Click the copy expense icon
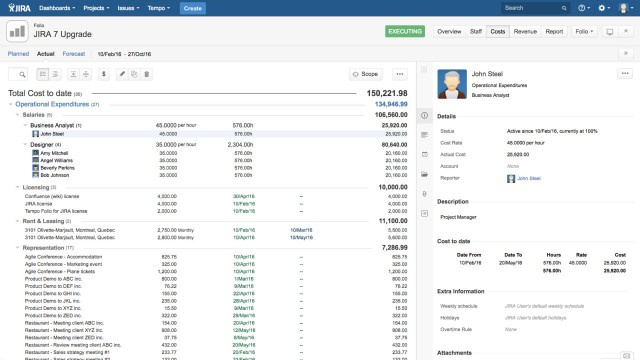This screenshot has height=360, width=640. click(x=134, y=74)
